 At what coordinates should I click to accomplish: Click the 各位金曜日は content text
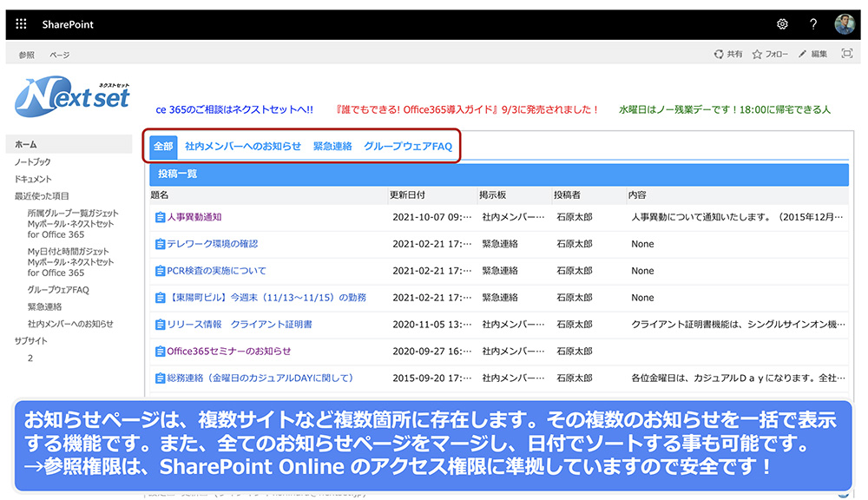click(x=739, y=378)
